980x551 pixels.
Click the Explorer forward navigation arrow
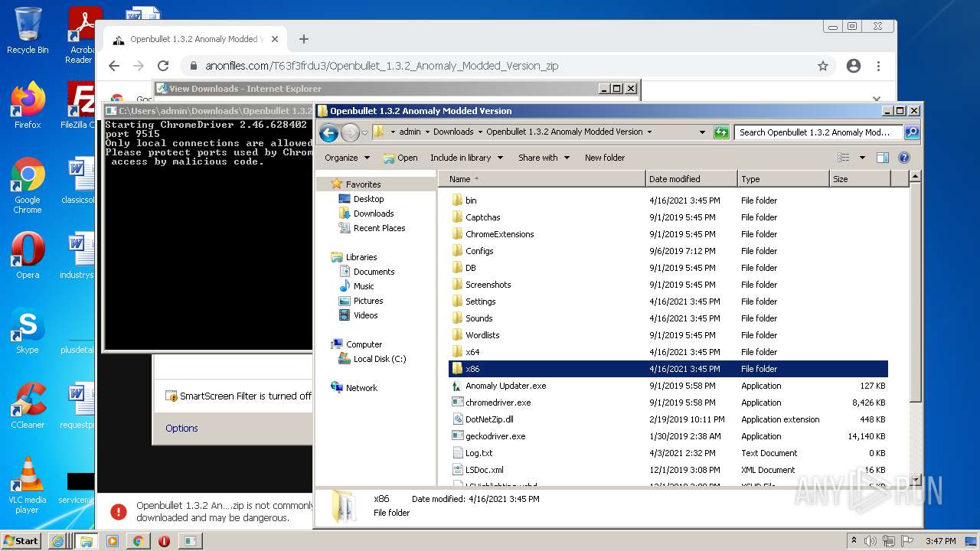point(350,132)
